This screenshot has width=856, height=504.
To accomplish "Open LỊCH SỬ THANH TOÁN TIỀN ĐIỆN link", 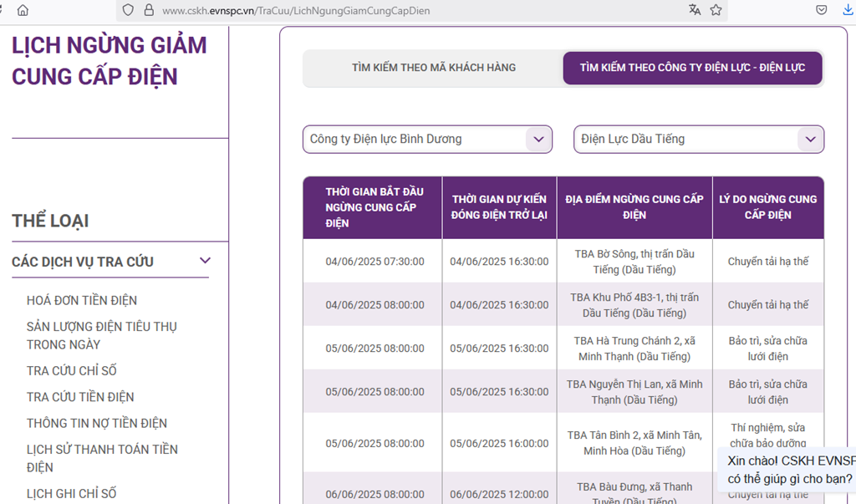I will click(102, 458).
